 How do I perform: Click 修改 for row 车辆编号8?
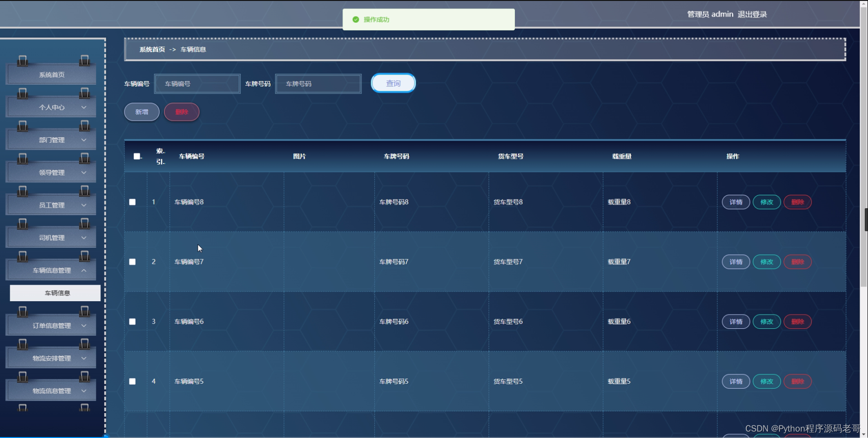click(x=767, y=202)
